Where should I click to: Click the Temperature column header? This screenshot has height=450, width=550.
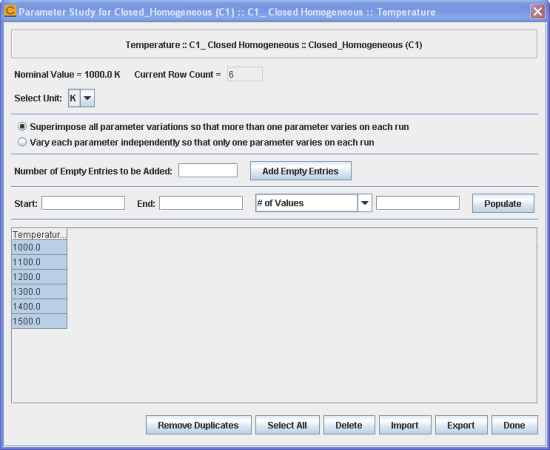click(x=39, y=234)
